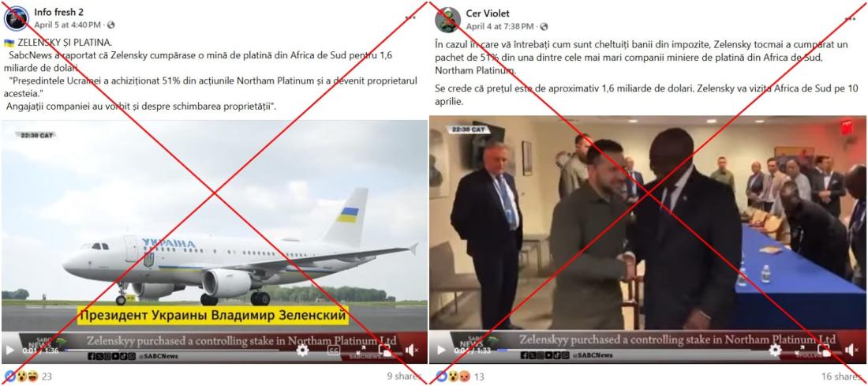The width and height of the screenshot is (868, 386).
Task: Expand right video to fullscreen
Action: tap(800, 350)
